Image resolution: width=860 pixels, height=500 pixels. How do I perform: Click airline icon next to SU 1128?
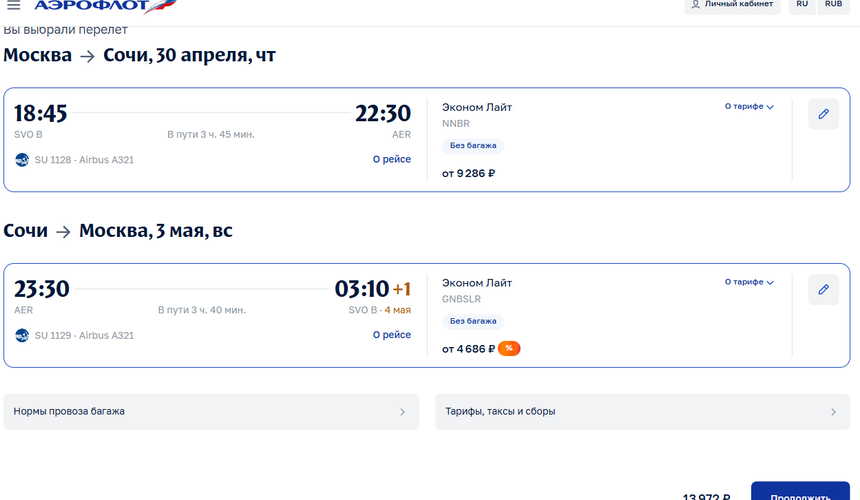pos(22,160)
